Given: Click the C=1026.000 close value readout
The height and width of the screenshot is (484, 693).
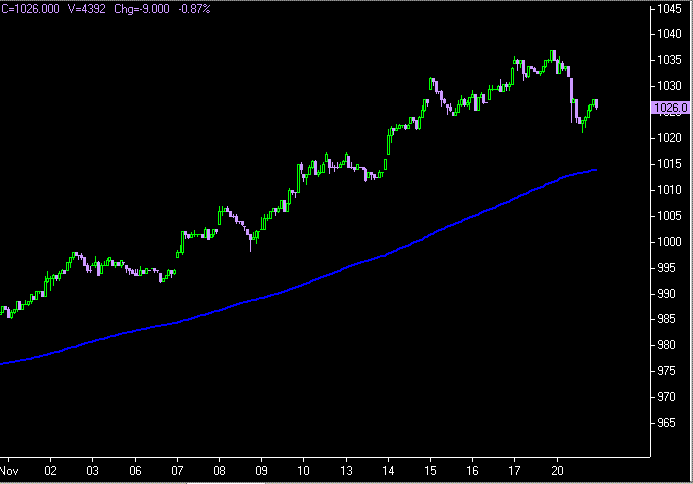Looking at the screenshot, I should (30, 9).
